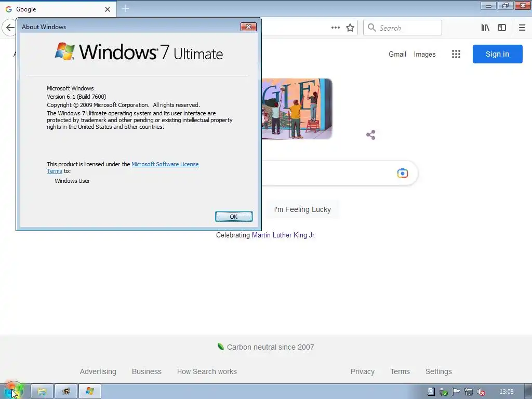Select the About Windows taskbar button
This screenshot has width=532, height=399.
point(90,392)
